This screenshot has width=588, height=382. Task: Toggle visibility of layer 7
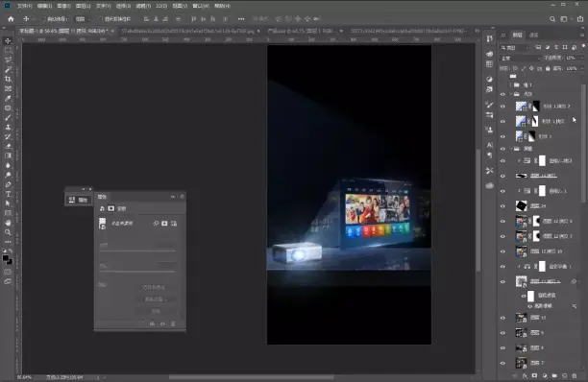coord(502,363)
